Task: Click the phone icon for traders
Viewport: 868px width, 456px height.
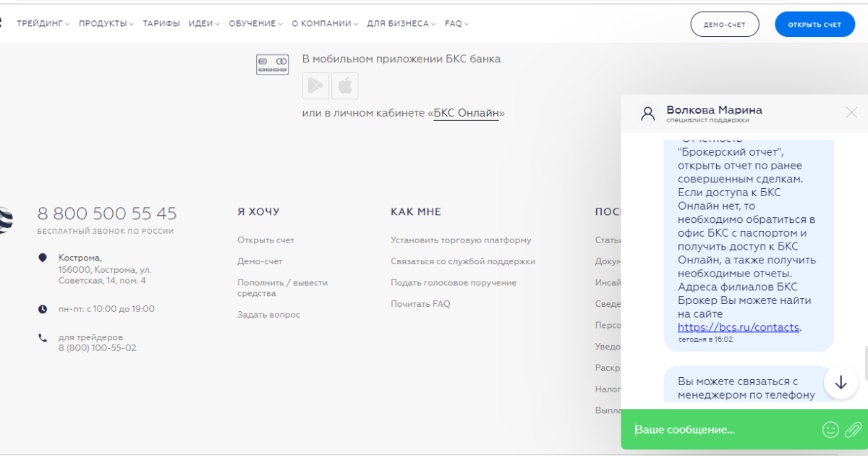Action: [x=43, y=337]
